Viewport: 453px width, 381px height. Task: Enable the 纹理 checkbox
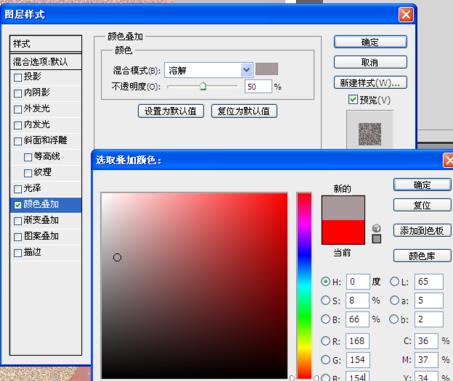(x=28, y=173)
